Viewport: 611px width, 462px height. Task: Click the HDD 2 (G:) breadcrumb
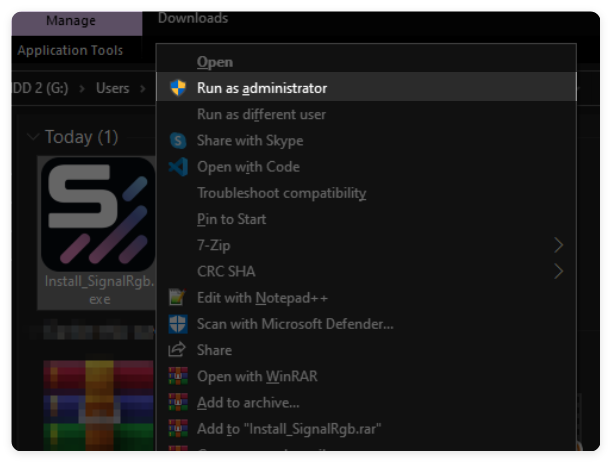[41, 88]
